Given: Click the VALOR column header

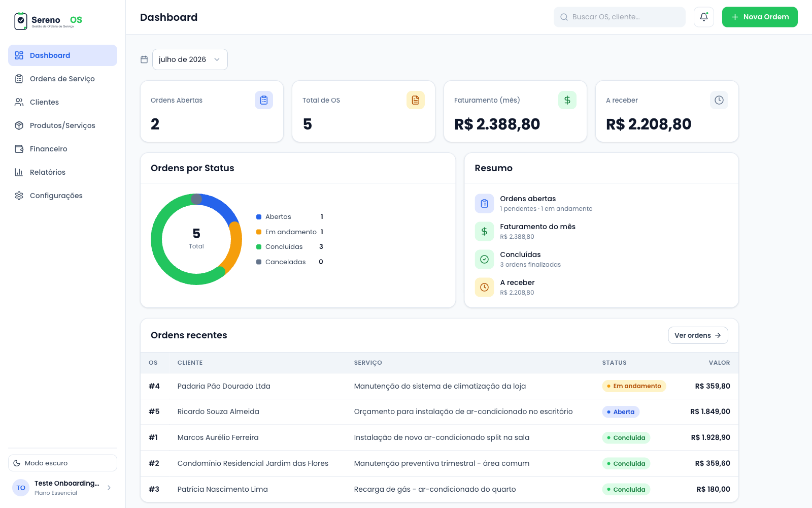Looking at the screenshot, I should point(719,363).
